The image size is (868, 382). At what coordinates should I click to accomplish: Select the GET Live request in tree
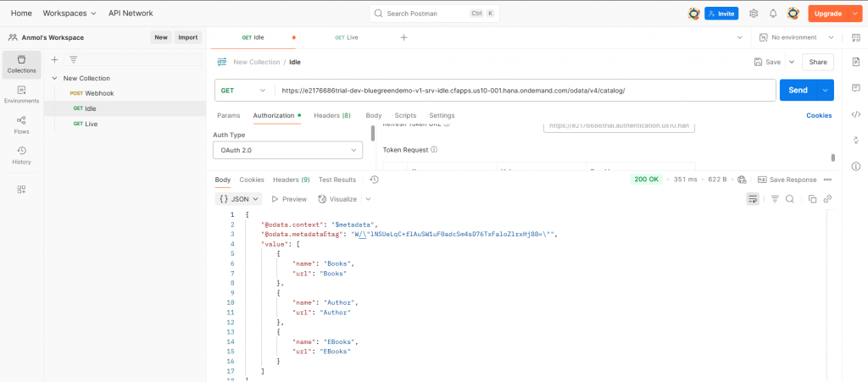click(86, 124)
